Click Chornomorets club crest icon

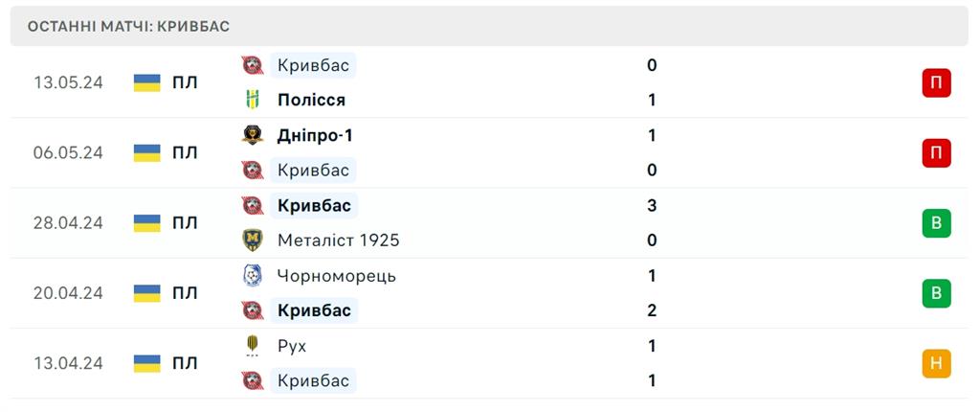coord(253,276)
